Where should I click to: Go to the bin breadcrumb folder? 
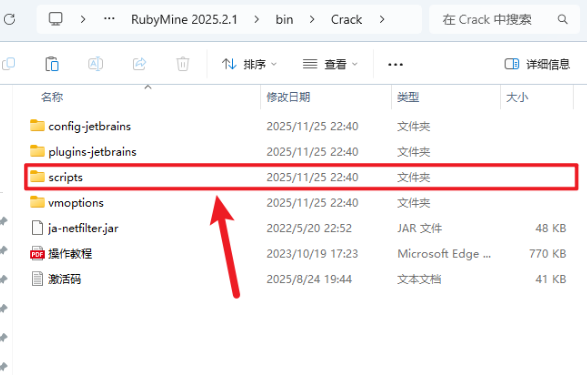(284, 19)
